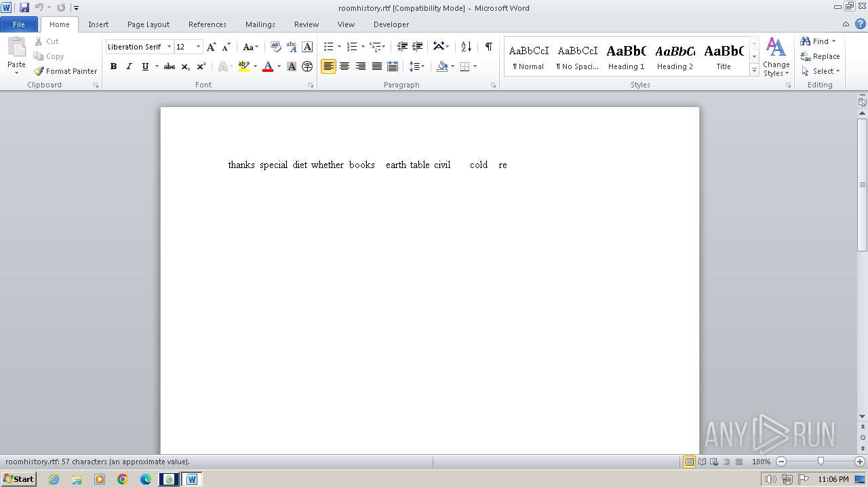Expand the Borders dropdown arrow
This screenshot has height=488, width=868.
pyautogui.click(x=475, y=66)
